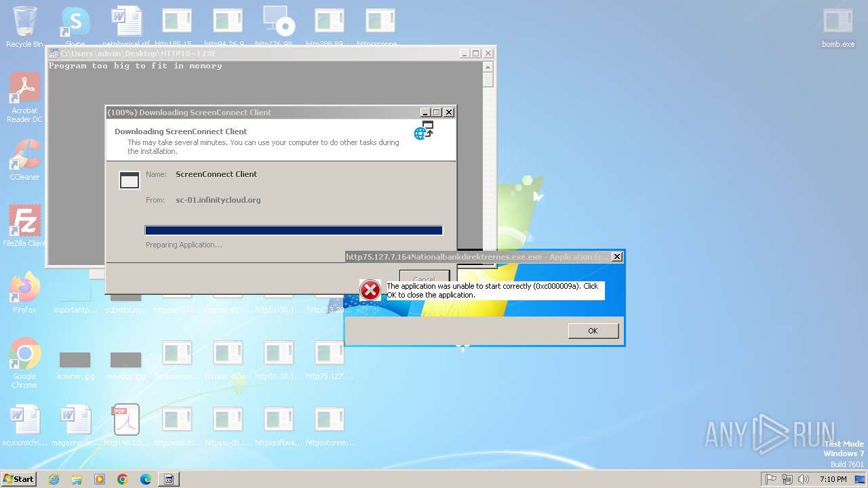Click the network tray icon
Viewport: 868px width, 488px height.
click(x=787, y=479)
